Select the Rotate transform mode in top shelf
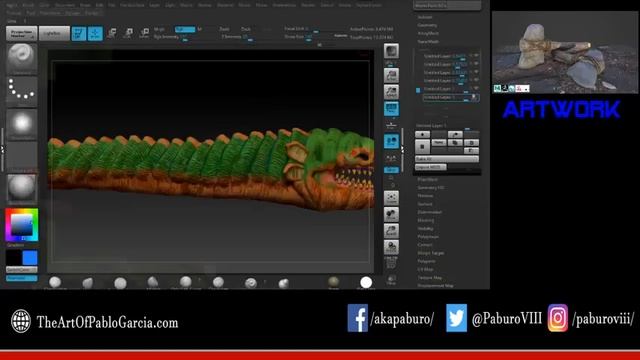 coord(144,33)
